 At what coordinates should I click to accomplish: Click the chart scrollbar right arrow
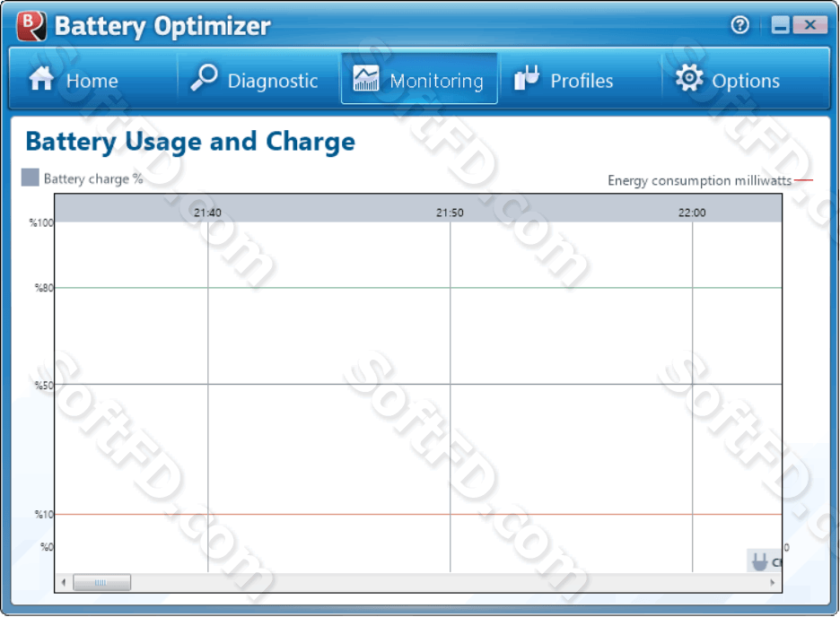[772, 582]
